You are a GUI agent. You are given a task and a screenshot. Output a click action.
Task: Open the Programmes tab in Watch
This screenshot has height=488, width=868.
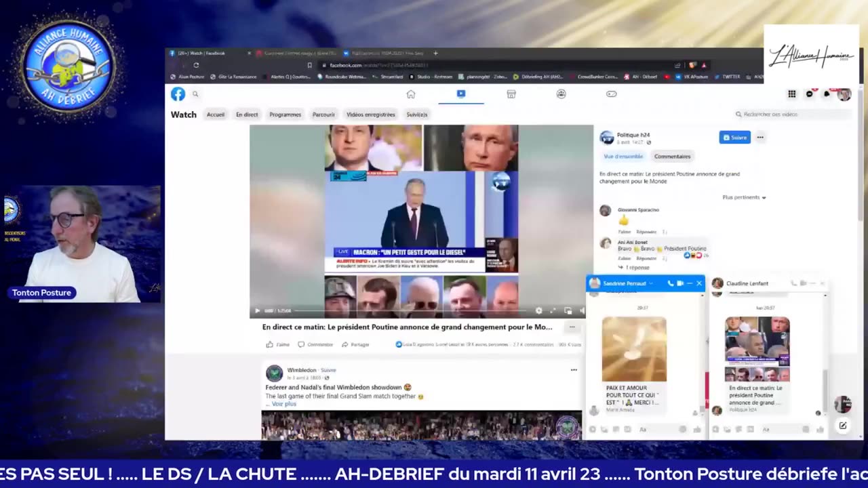coord(285,115)
